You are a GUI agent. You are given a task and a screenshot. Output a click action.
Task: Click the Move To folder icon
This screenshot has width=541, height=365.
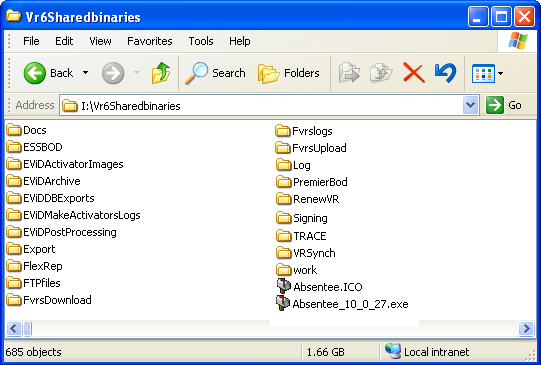click(x=349, y=73)
